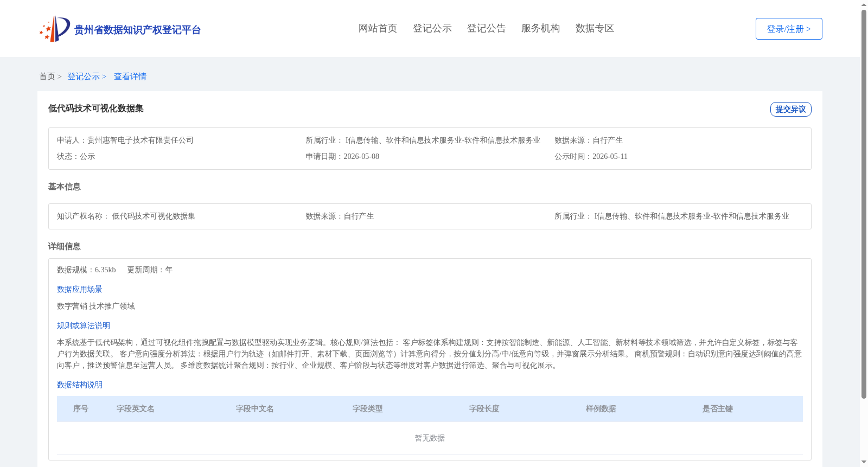The image size is (868, 467).
Task: Click the 规则或算法说明 heading
Action: click(x=84, y=325)
